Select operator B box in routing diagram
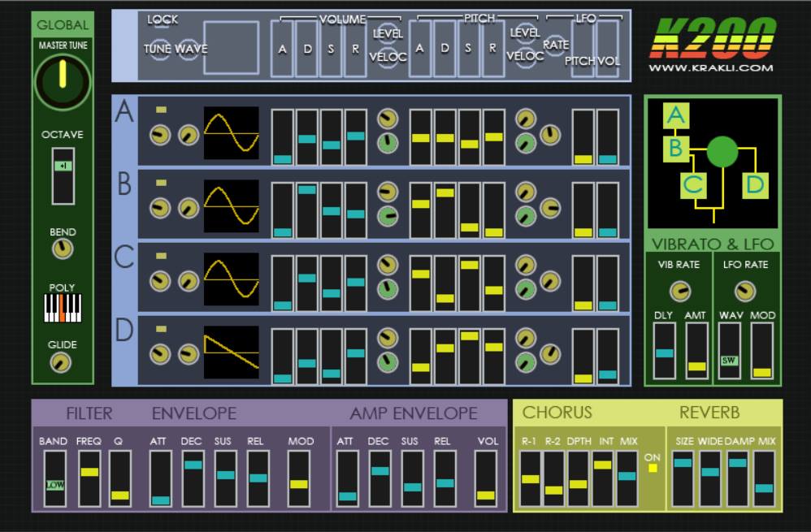 tap(676, 149)
